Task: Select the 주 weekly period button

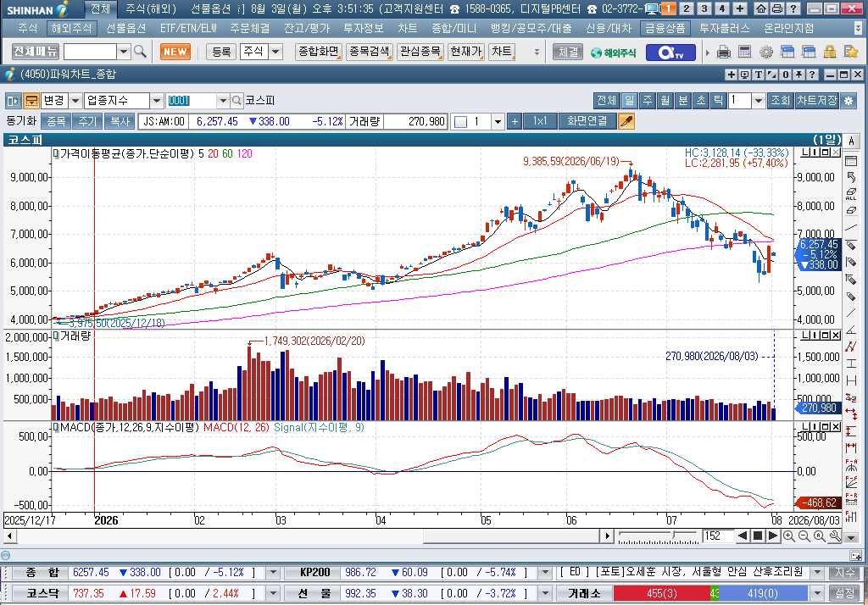Action: tap(647, 101)
